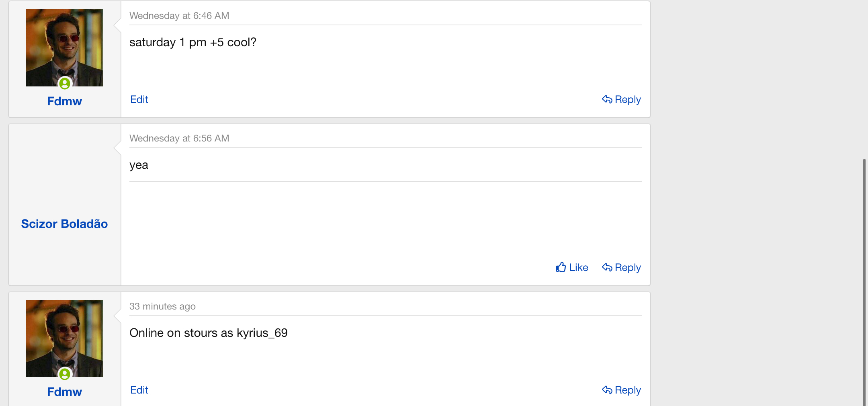Click the page's vertical scrollbar
Screen dimensions: 868x406
click(x=864, y=281)
